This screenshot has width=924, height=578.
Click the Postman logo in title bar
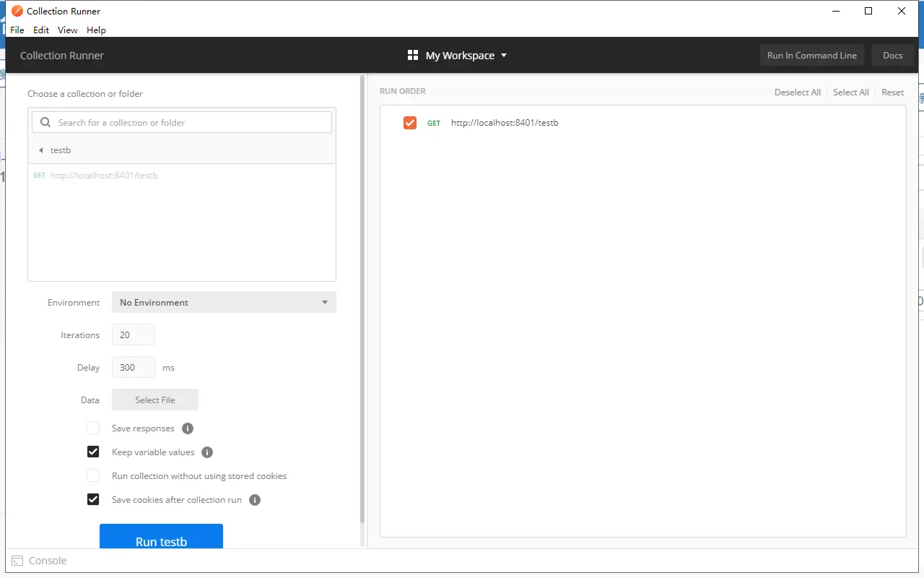point(17,11)
